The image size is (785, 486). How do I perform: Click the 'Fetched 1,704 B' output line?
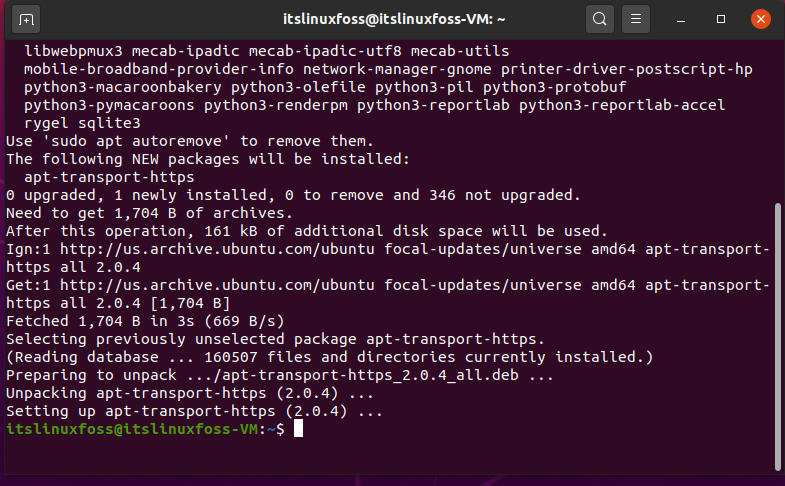[145, 321]
